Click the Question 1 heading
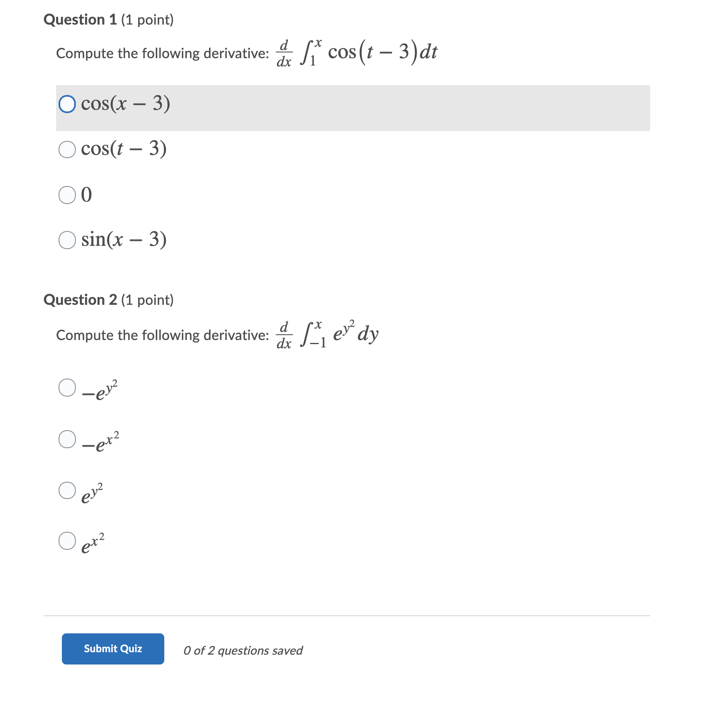The image size is (717, 728). pyautogui.click(x=108, y=19)
